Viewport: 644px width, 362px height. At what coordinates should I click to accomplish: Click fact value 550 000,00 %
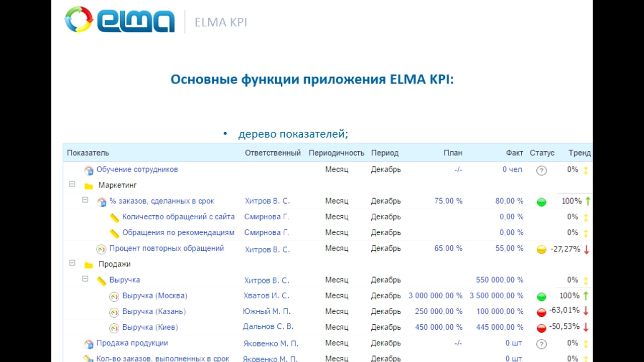pyautogui.click(x=500, y=280)
